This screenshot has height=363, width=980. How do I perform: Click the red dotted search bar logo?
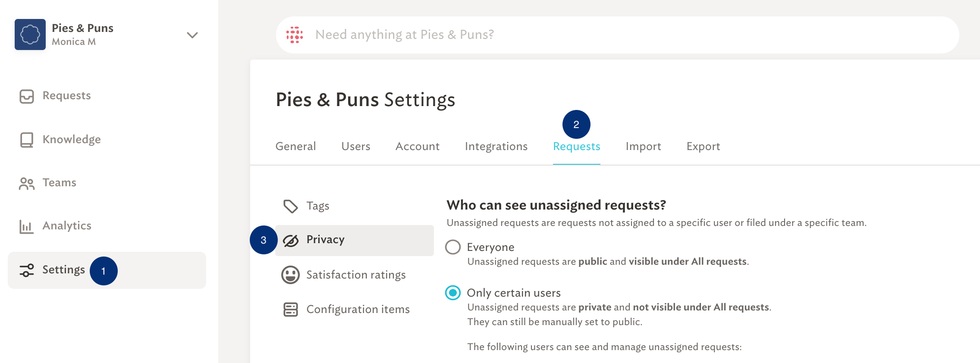[x=295, y=35]
